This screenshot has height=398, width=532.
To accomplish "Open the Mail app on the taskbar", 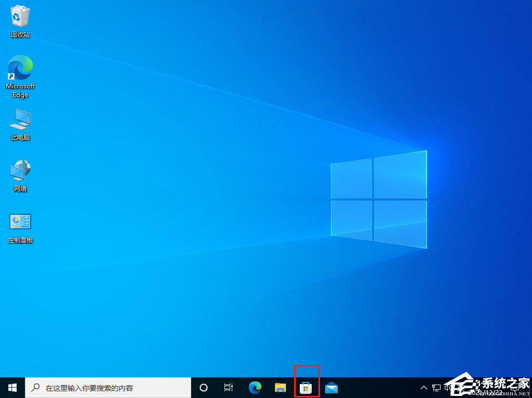I will coord(332,388).
